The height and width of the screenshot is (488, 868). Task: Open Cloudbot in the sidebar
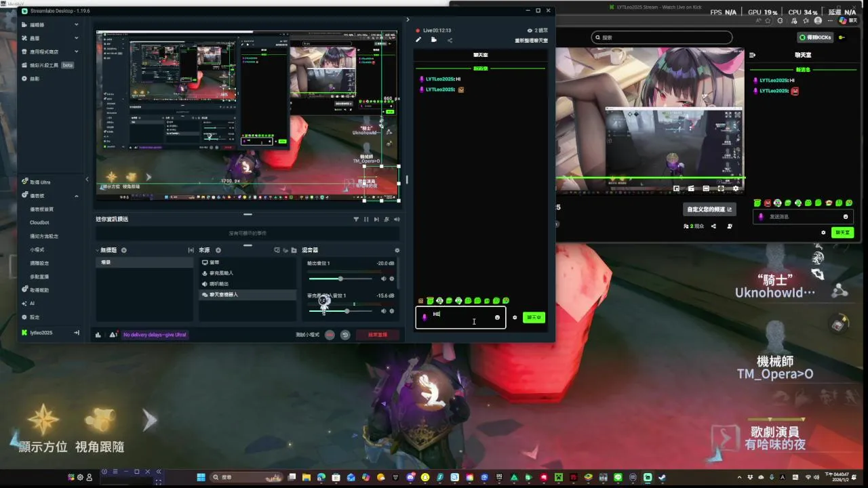point(39,222)
